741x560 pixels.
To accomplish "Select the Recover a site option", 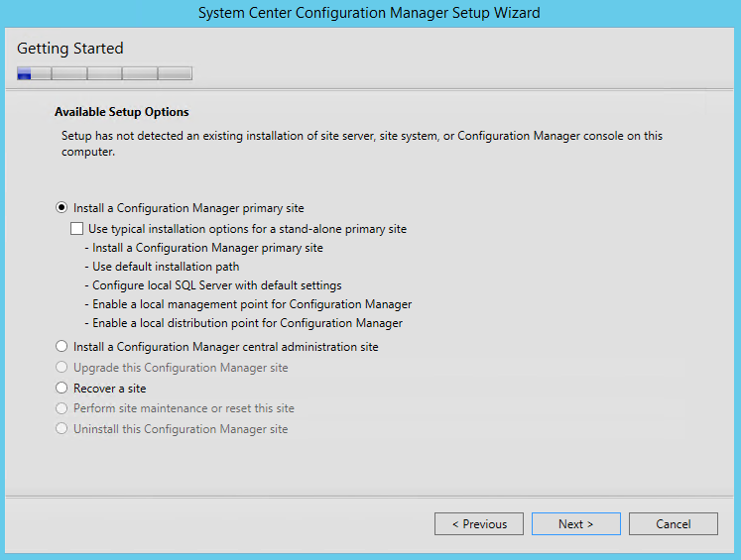I will tap(62, 389).
